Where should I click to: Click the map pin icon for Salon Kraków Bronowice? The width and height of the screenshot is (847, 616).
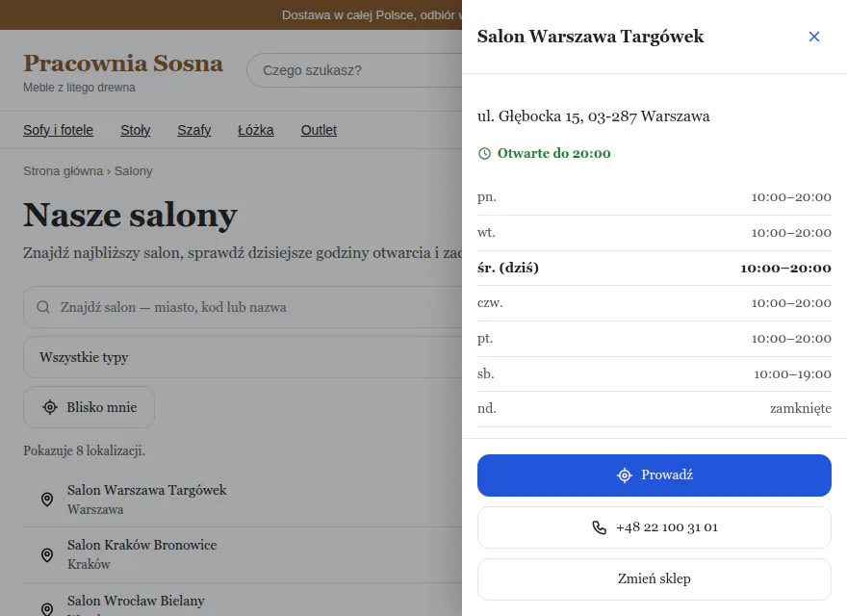[47, 555]
